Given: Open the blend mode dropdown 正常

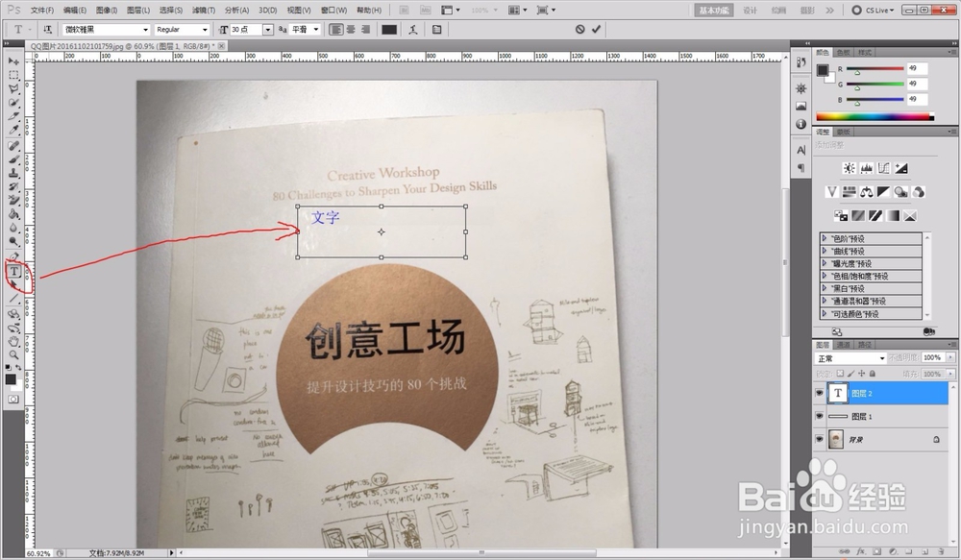Looking at the screenshot, I should pos(850,358).
